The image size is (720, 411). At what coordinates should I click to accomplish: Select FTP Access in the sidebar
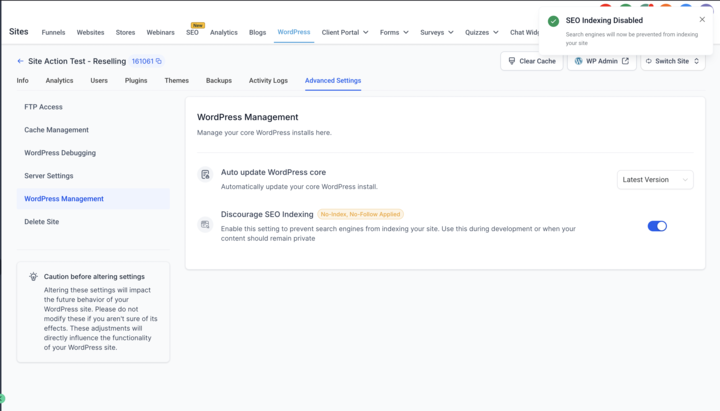pos(43,107)
